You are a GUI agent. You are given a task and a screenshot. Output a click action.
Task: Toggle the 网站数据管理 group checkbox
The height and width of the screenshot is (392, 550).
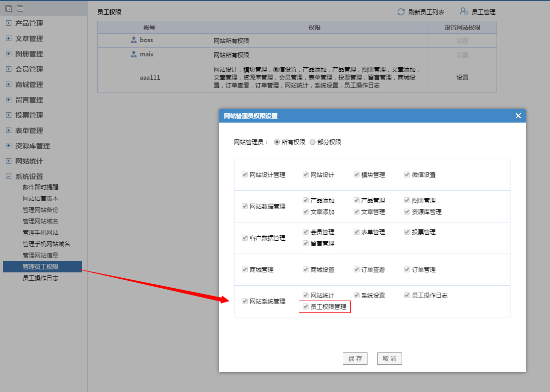click(x=245, y=206)
